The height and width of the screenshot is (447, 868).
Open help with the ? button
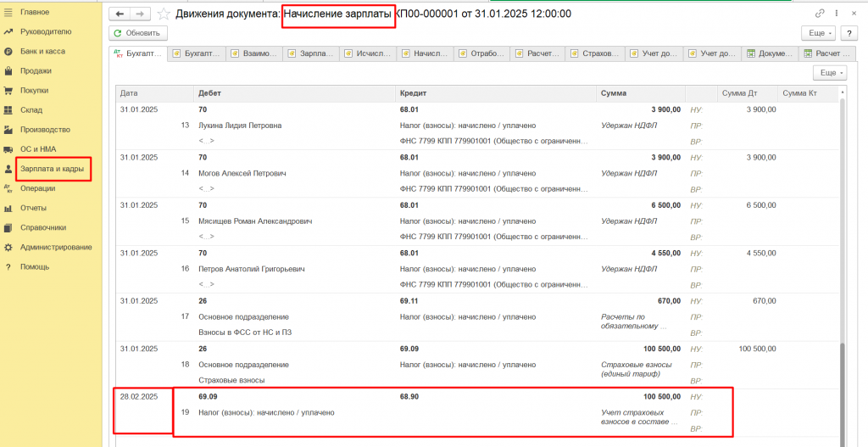pyautogui.click(x=849, y=33)
